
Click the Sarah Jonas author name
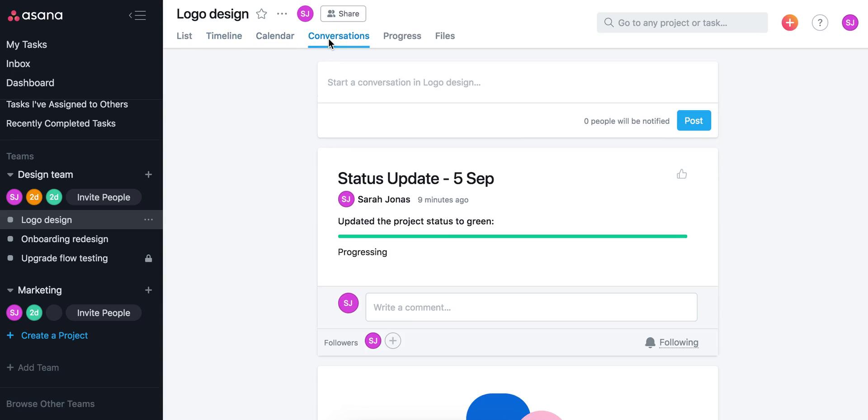click(x=384, y=199)
